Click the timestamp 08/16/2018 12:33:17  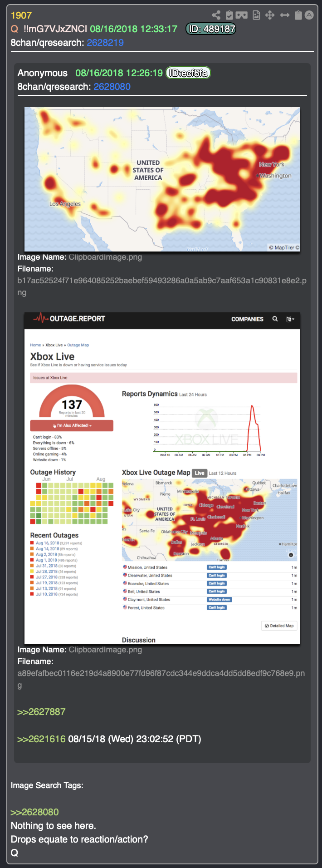pyautogui.click(x=134, y=29)
